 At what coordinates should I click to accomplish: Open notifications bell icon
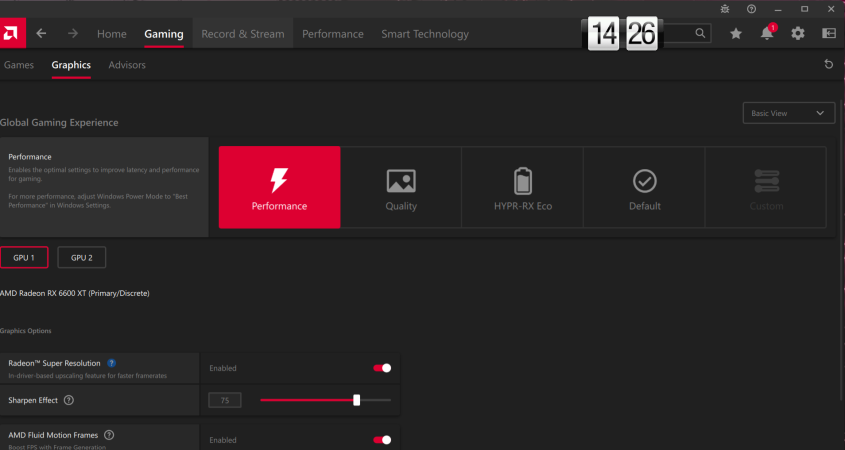tap(767, 33)
